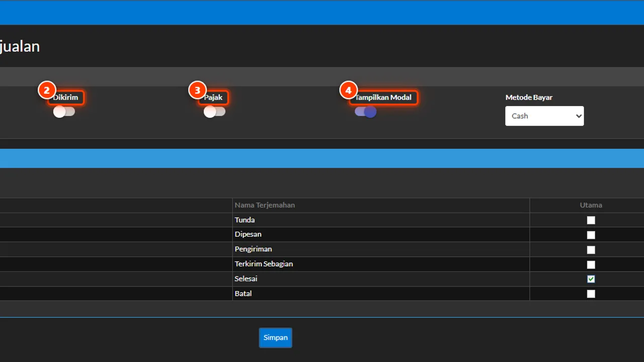Check the Utama box for Tunda
The height and width of the screenshot is (362, 644).
coord(591,220)
